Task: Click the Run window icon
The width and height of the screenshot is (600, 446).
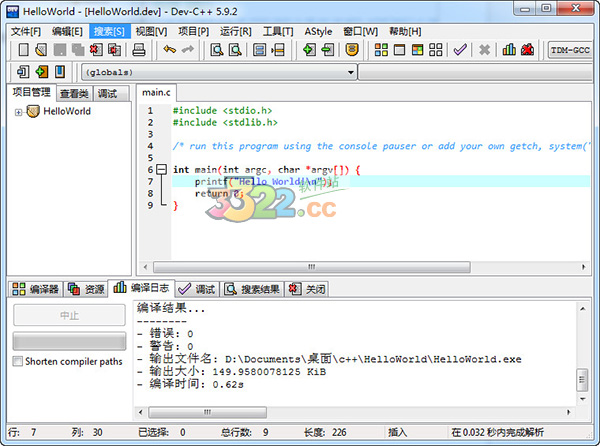Action: click(399, 50)
